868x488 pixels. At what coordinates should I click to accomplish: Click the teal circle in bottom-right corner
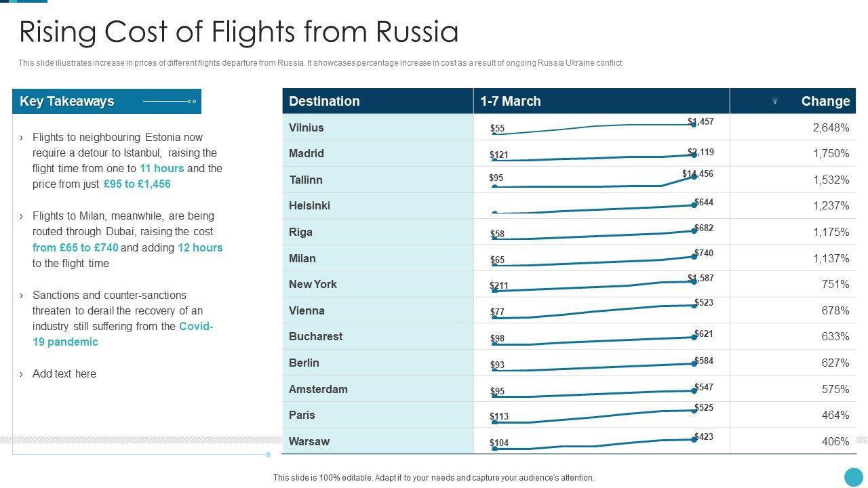(853, 476)
